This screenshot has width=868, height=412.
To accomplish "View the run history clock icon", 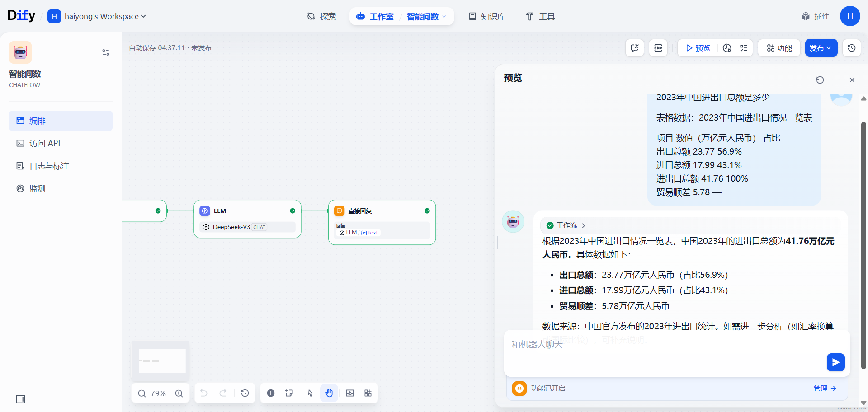I will click(727, 48).
